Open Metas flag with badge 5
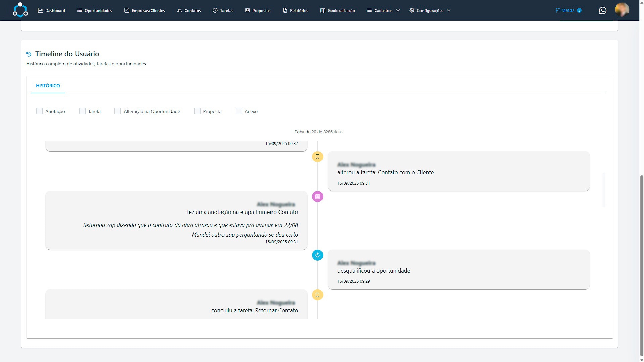644x362 pixels. 568,10
